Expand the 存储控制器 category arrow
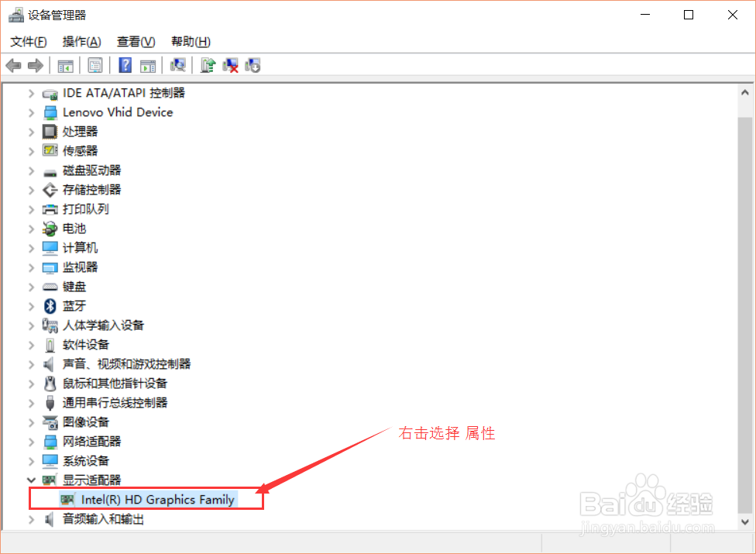The width and height of the screenshot is (756, 554). (x=31, y=190)
